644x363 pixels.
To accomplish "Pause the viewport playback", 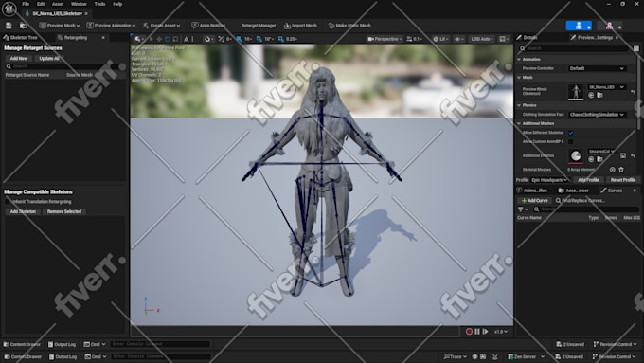I will point(477,332).
